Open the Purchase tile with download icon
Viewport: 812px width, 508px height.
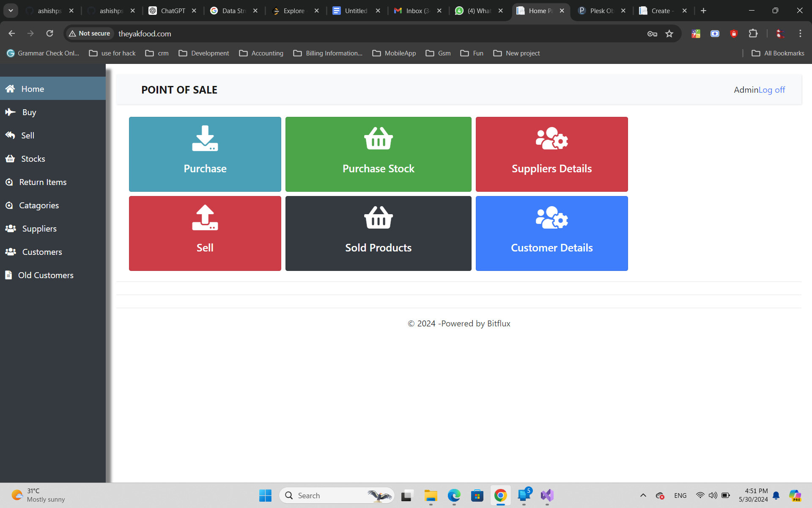[205, 154]
